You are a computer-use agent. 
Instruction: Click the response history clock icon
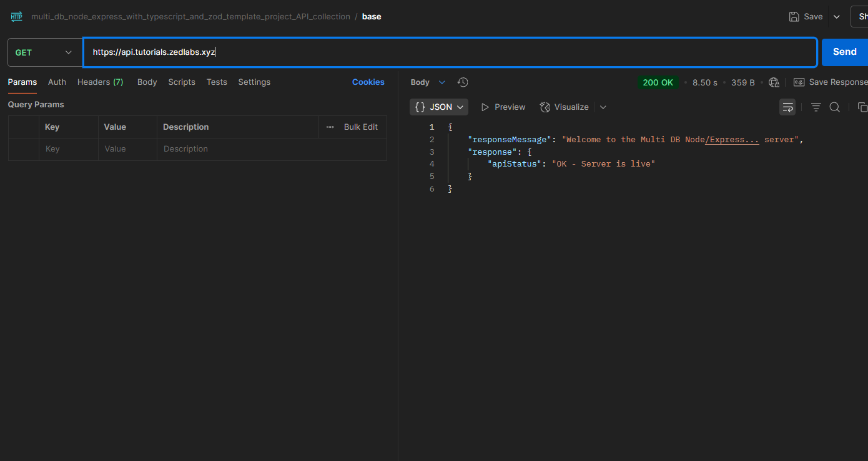(x=463, y=82)
